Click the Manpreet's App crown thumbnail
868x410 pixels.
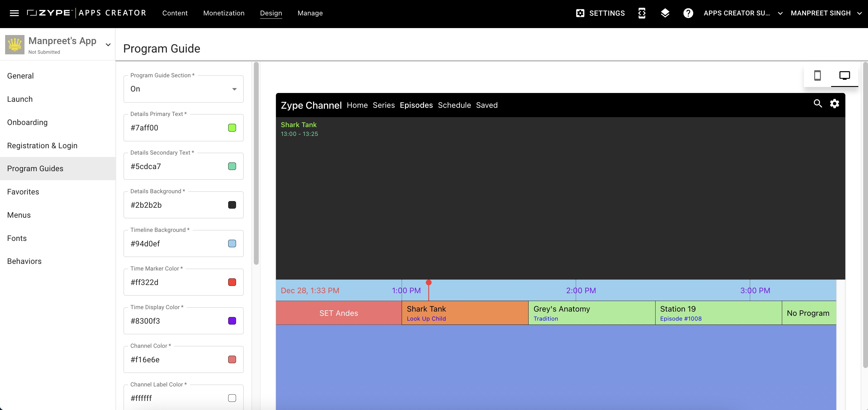point(15,45)
